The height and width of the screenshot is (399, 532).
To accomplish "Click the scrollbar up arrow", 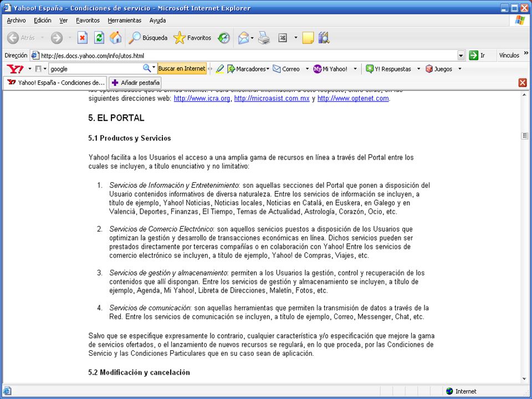I will click(x=525, y=95).
